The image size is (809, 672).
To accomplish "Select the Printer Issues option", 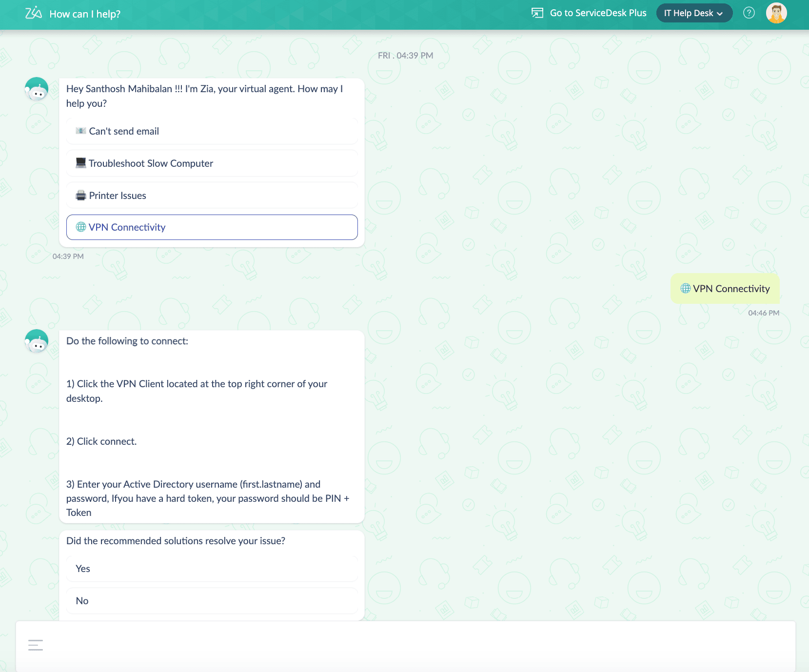I will tap(212, 195).
